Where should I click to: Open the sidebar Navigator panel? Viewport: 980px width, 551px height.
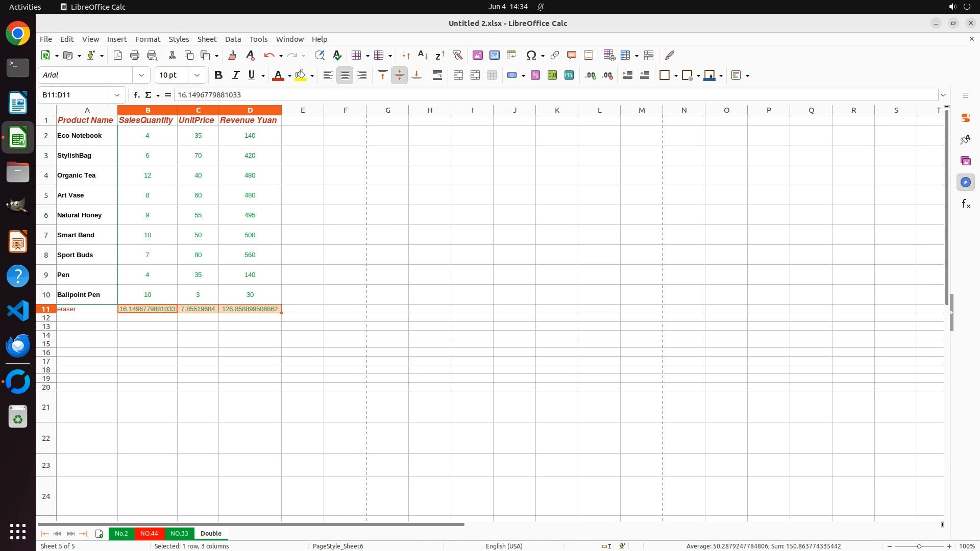[965, 182]
